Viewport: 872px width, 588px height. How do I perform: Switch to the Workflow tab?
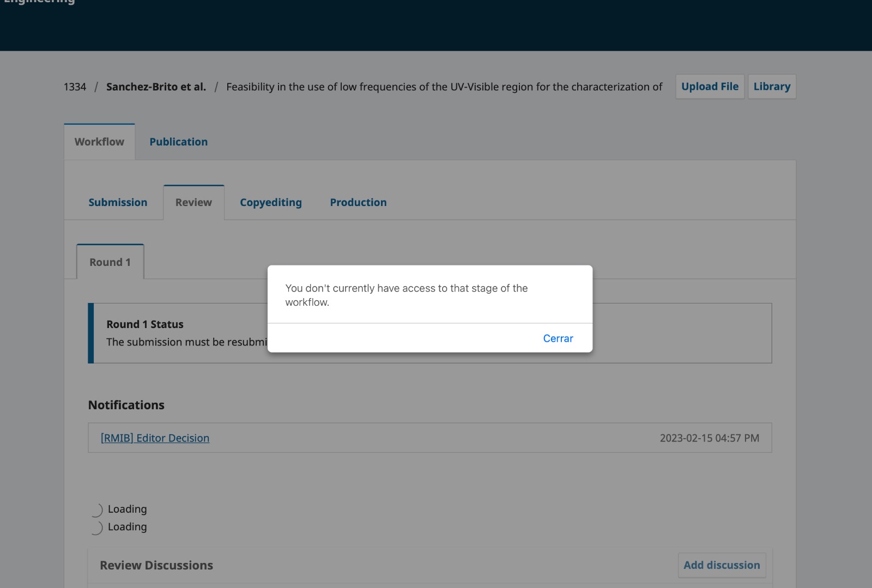click(99, 142)
